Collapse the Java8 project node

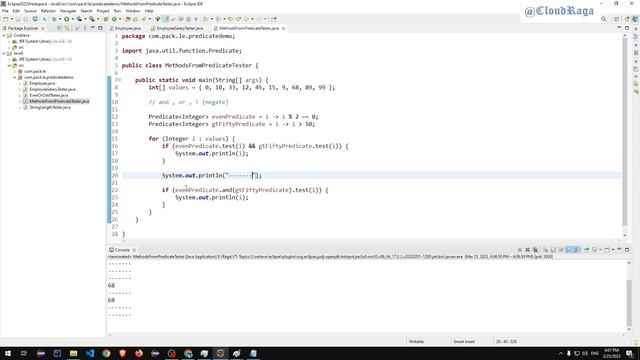point(4,53)
